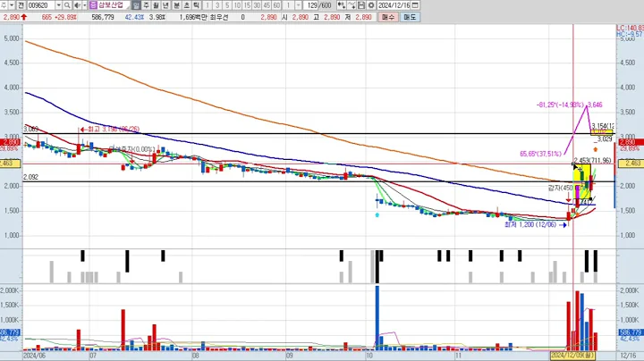Click the tallest blue volume bar in October
644x361 pixels.
point(377,318)
